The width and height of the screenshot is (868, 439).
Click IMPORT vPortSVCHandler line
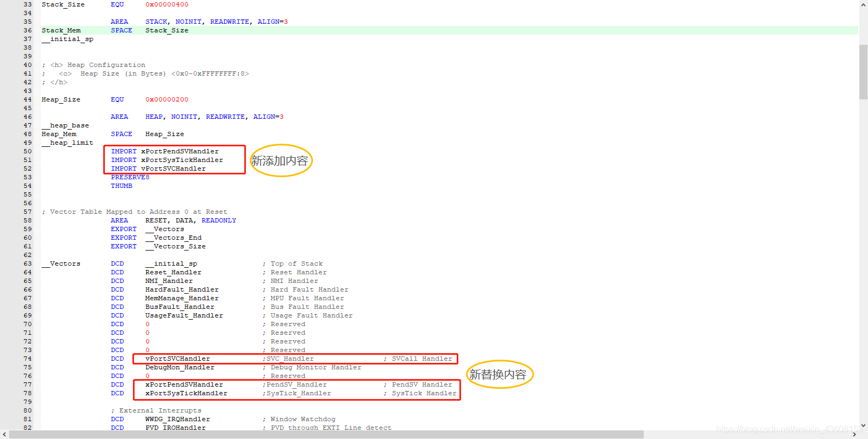(158, 168)
